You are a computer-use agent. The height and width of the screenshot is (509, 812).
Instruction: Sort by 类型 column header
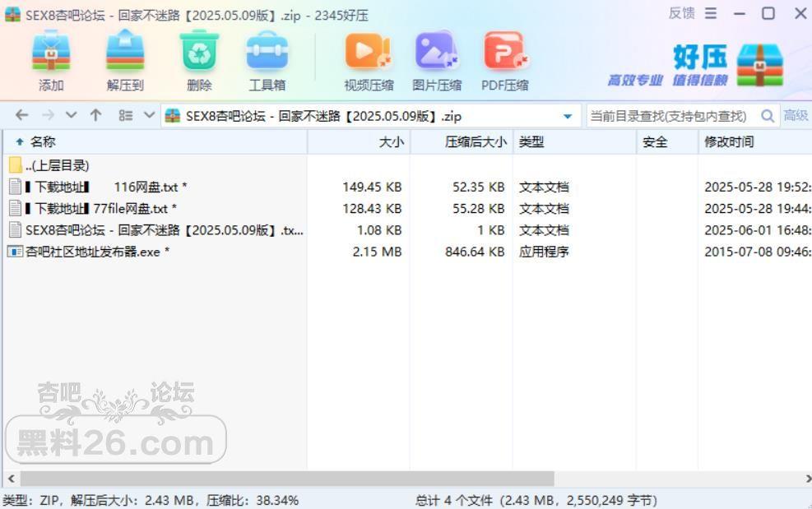click(575, 142)
